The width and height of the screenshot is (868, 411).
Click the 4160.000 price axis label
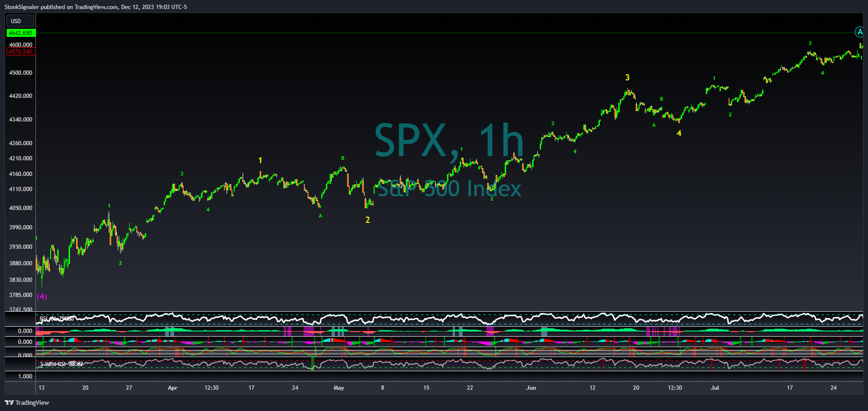[21, 174]
